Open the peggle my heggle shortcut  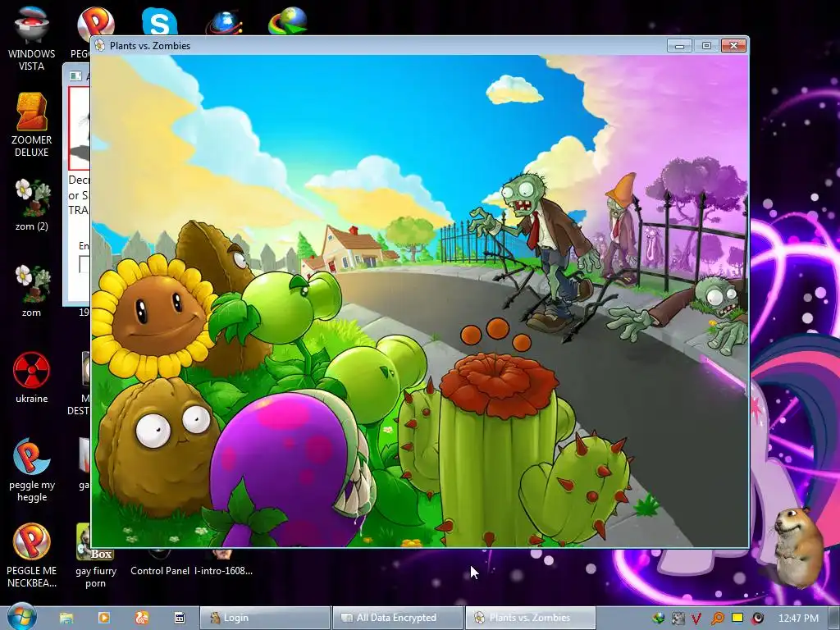(32, 470)
